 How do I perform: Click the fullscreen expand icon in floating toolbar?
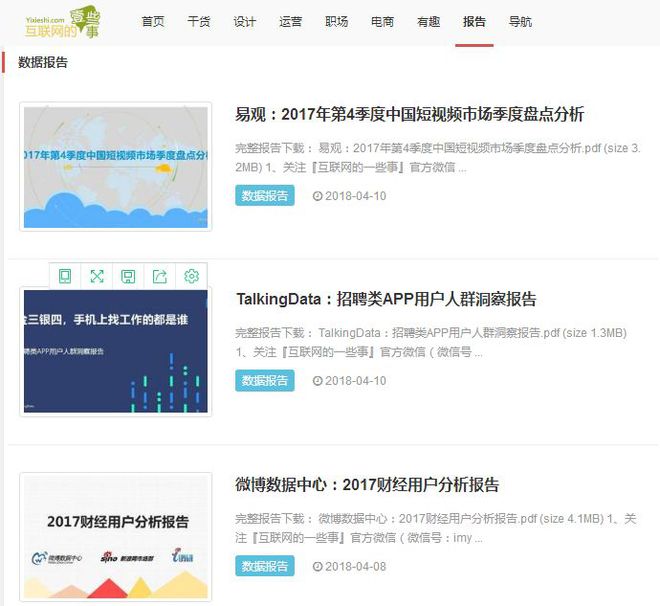pyautogui.click(x=97, y=276)
